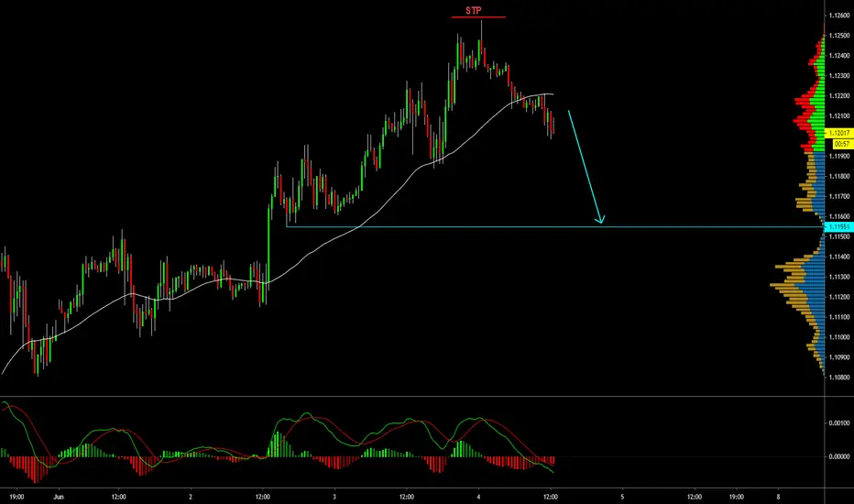Click the 12:00 label between Jun and 2
854x504 pixels.
click(119, 497)
